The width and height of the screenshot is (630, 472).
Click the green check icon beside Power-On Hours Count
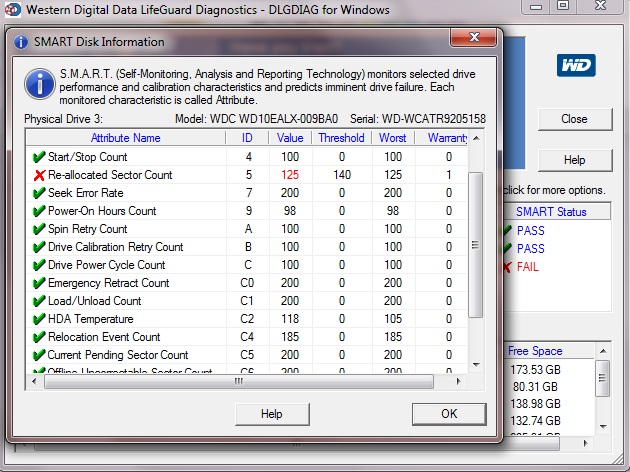click(39, 211)
